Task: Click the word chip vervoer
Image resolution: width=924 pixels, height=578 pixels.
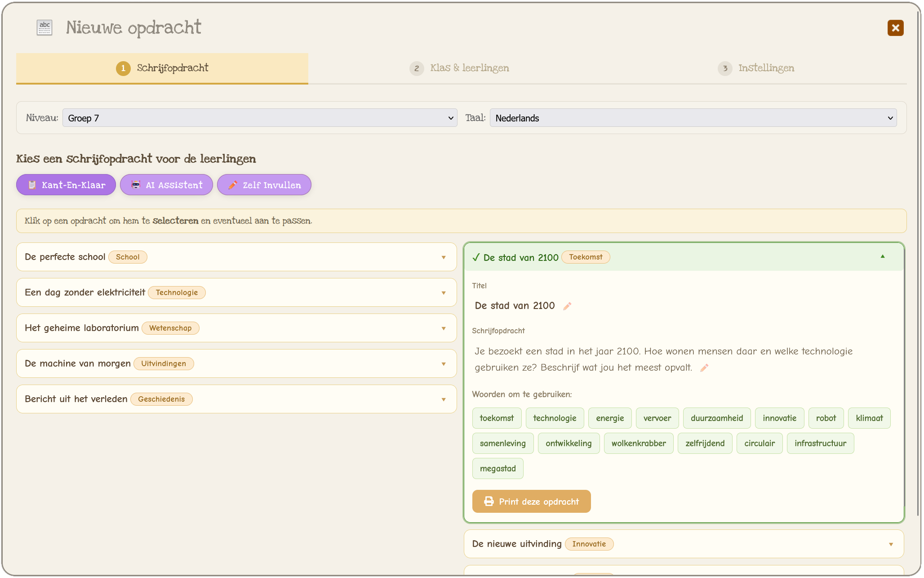Action: (x=657, y=418)
